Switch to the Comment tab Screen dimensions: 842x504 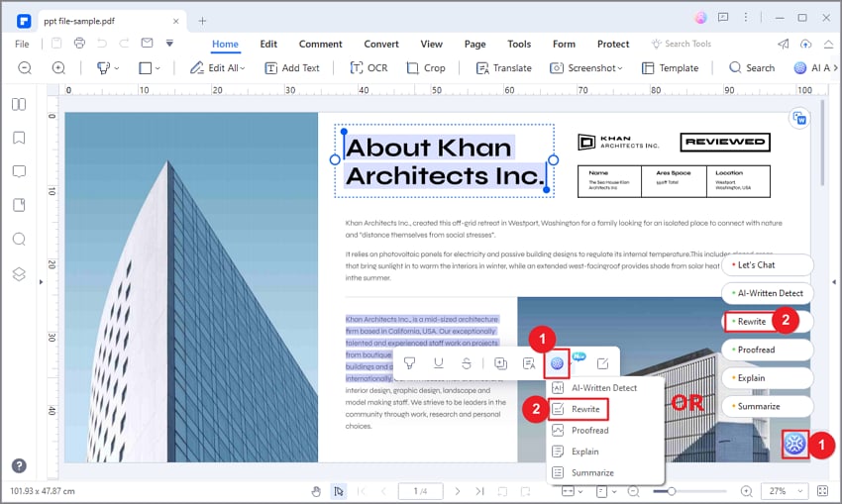(x=320, y=44)
